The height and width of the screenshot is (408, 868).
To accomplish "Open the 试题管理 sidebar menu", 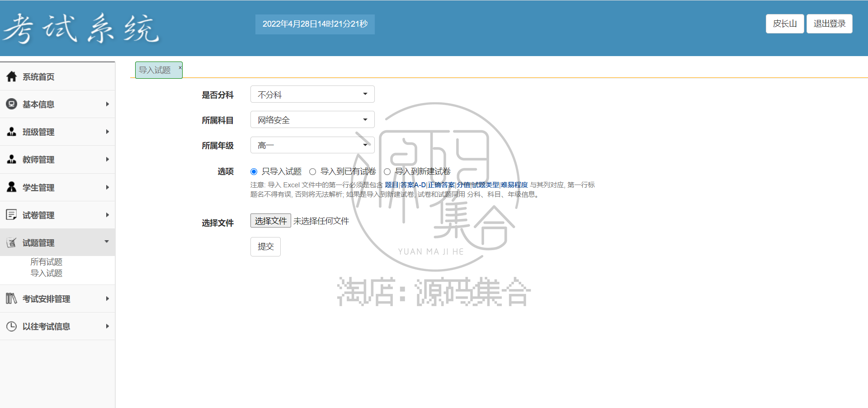I will click(x=57, y=242).
